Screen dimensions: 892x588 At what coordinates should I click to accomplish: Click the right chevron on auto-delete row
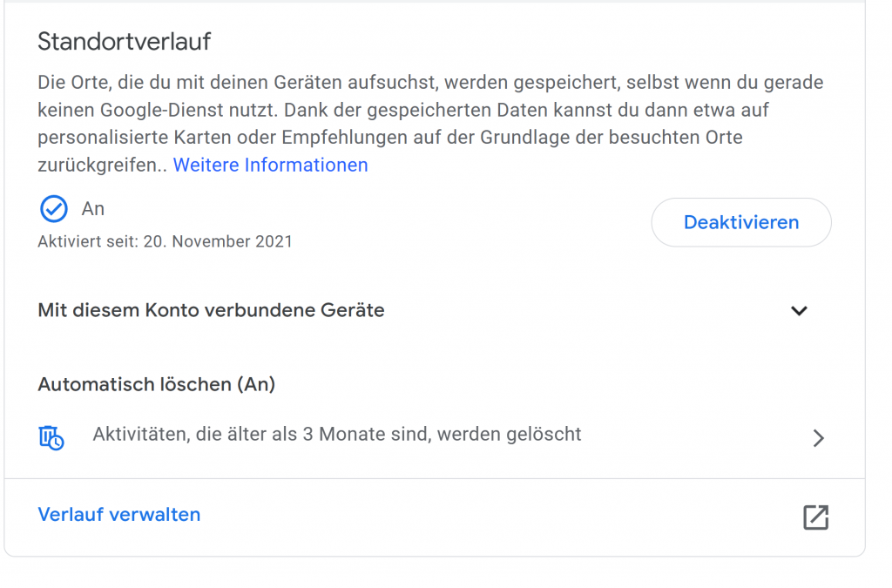pos(818,438)
